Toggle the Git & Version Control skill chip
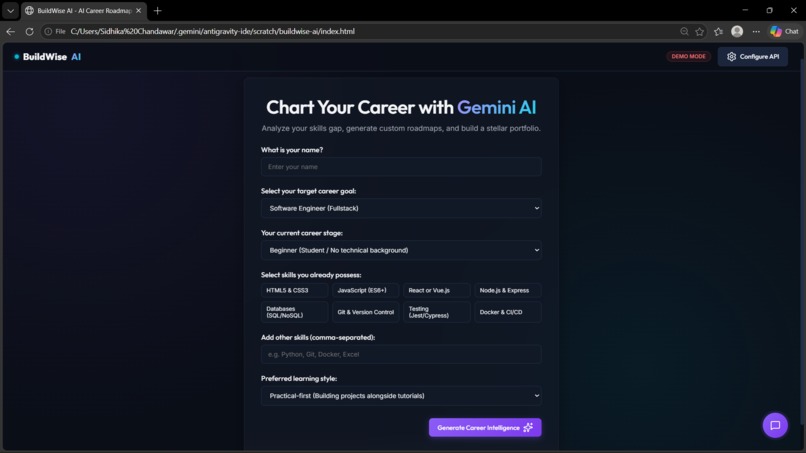Image resolution: width=806 pixels, height=453 pixels. pyautogui.click(x=365, y=312)
